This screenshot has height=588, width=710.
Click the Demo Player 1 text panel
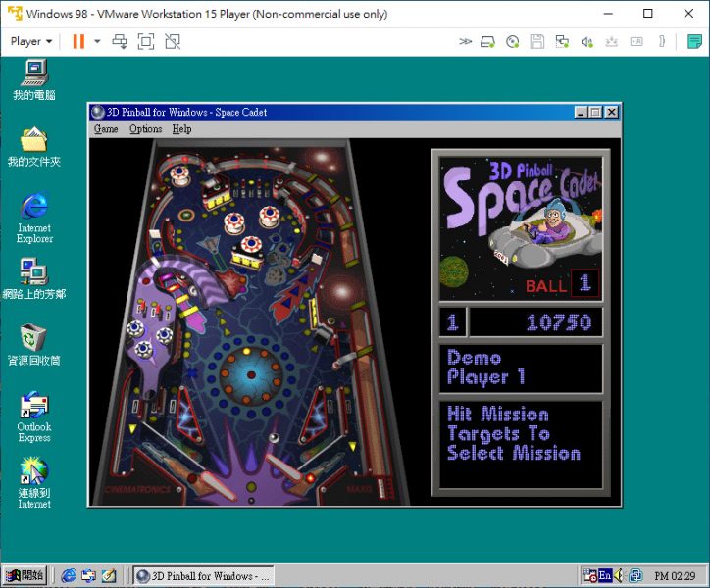(521, 368)
